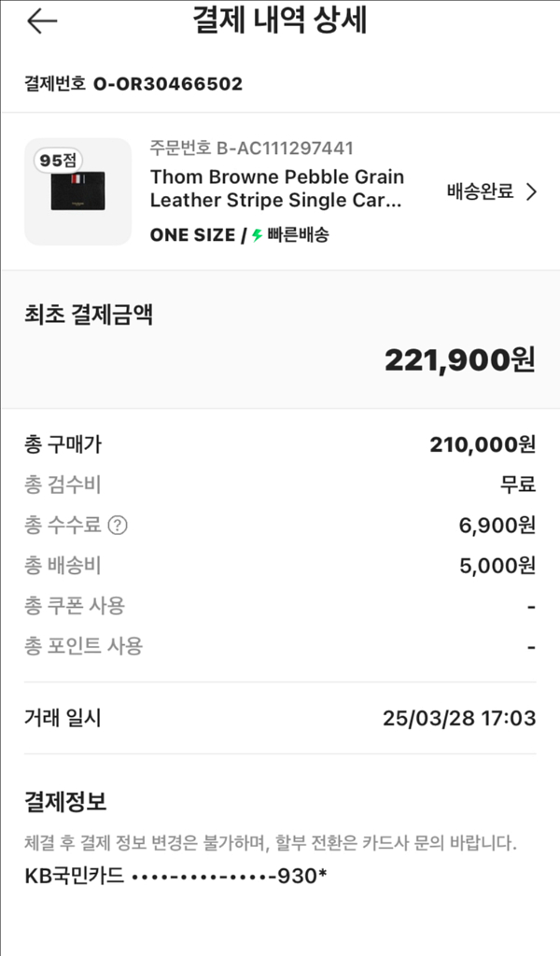
Task: Open the Thom Browne Pebble Grain product title
Action: [276, 189]
